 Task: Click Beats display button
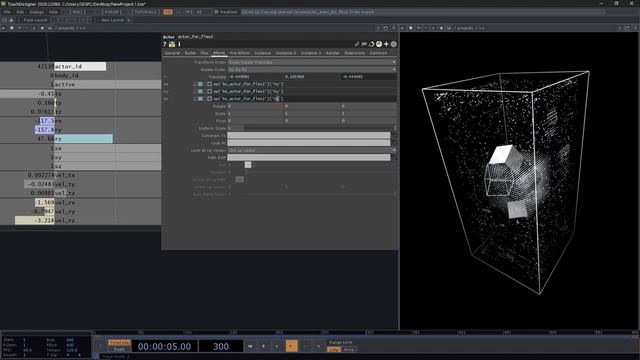[x=119, y=349]
